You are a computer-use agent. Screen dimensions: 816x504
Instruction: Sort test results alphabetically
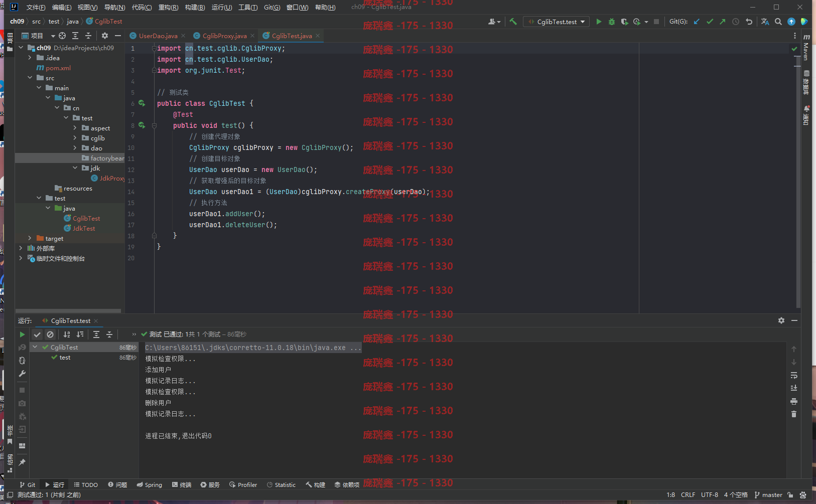coord(67,334)
